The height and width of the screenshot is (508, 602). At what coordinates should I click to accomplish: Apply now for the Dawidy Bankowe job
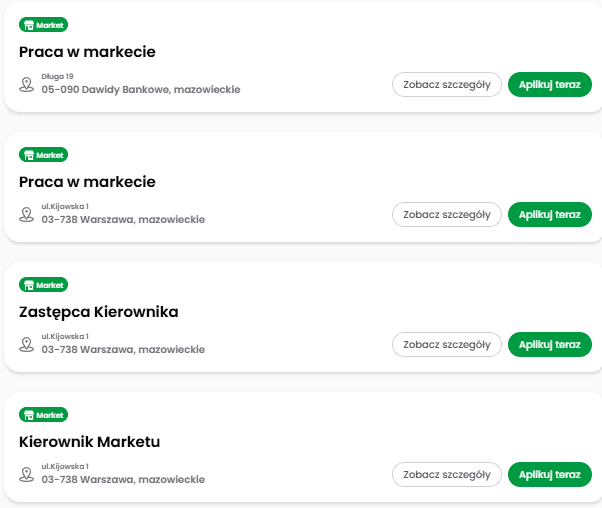[549, 85]
